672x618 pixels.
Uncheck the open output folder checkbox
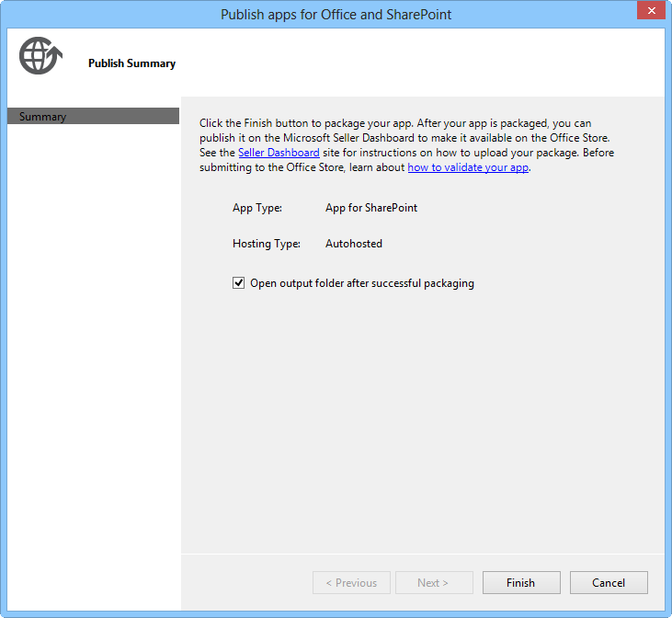pos(239,283)
